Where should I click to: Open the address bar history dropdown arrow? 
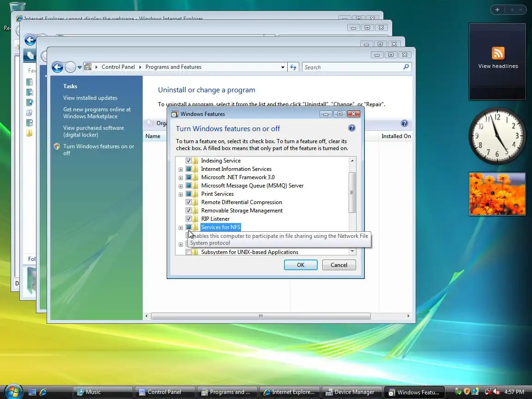[x=283, y=67]
